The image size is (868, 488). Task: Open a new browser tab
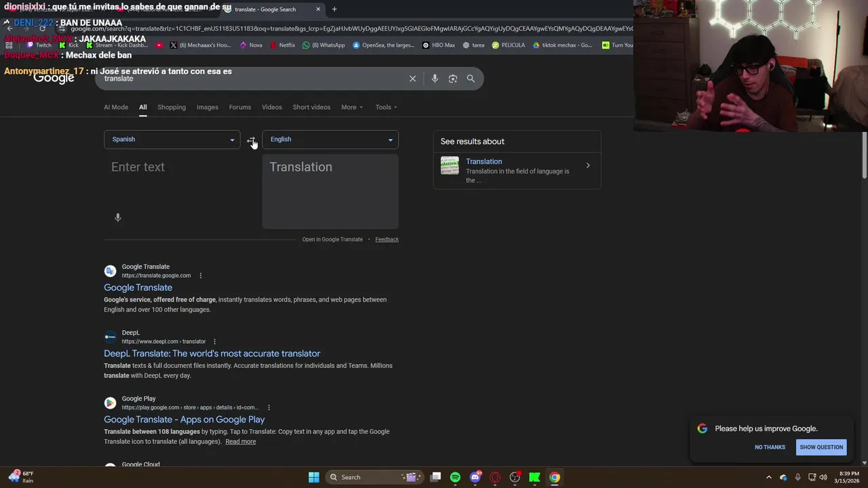coord(334,9)
